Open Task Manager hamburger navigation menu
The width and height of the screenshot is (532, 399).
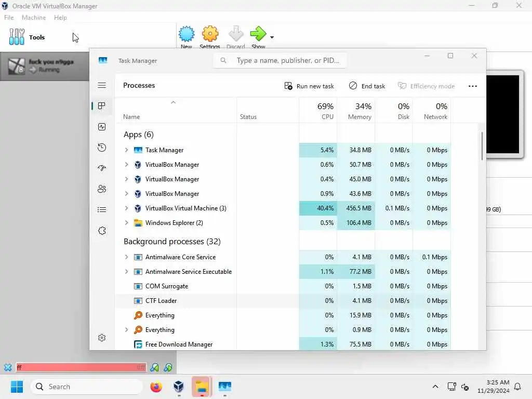pos(102,85)
